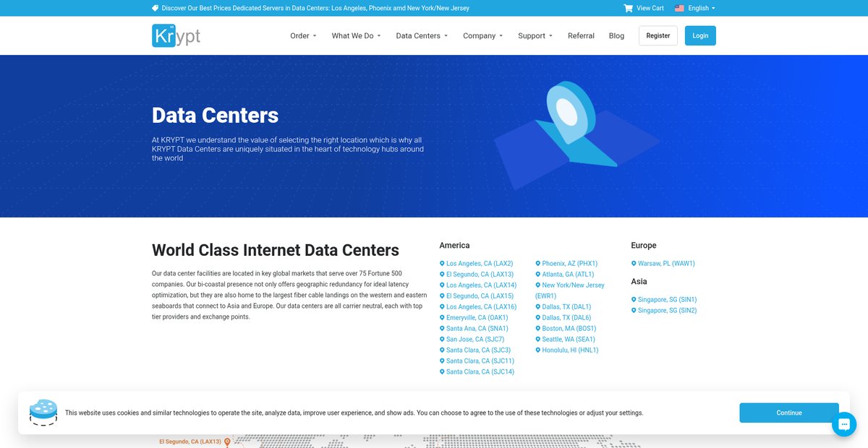The width and height of the screenshot is (868, 448).
Task: Expand the Company menu
Action: click(483, 35)
